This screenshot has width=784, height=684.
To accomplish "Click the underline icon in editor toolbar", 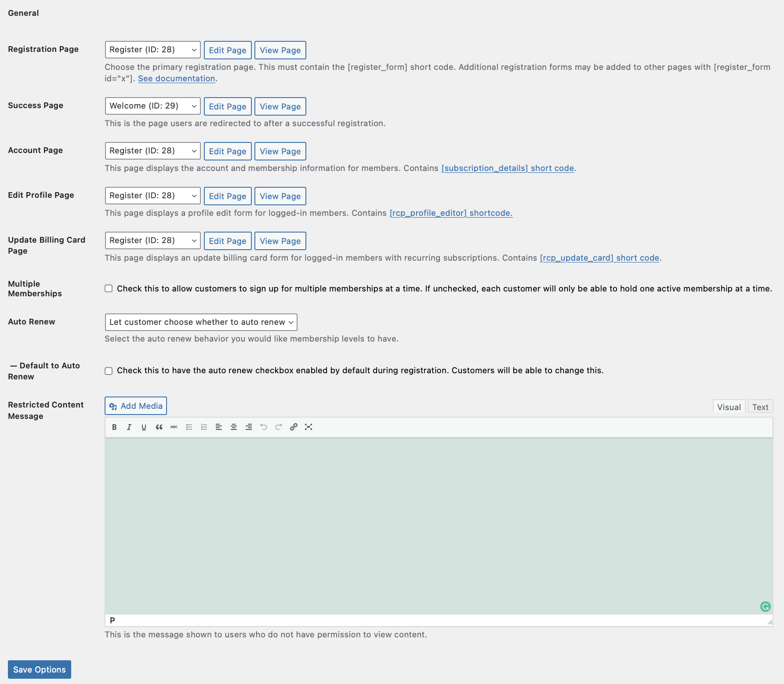I will [144, 427].
